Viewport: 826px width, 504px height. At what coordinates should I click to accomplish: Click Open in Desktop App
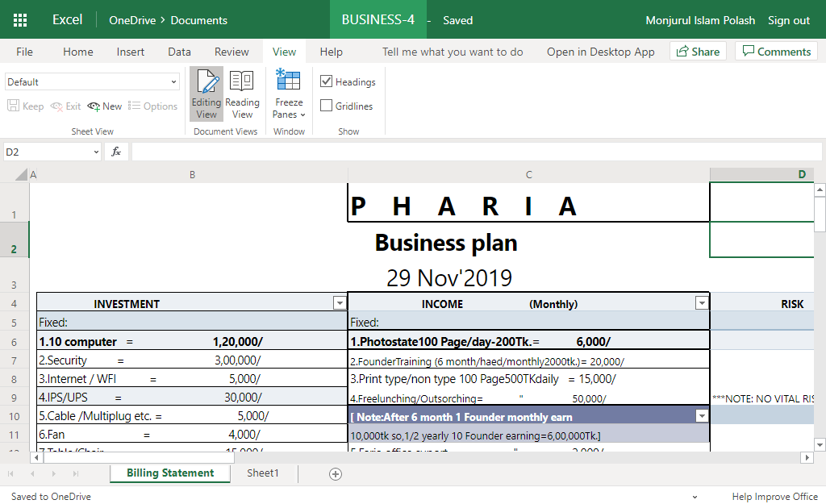click(600, 52)
